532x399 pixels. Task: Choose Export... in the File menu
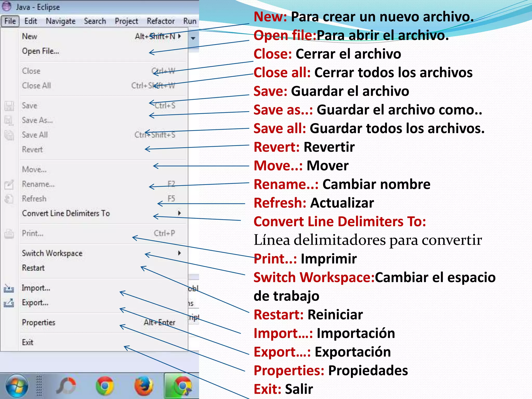[103, 303]
